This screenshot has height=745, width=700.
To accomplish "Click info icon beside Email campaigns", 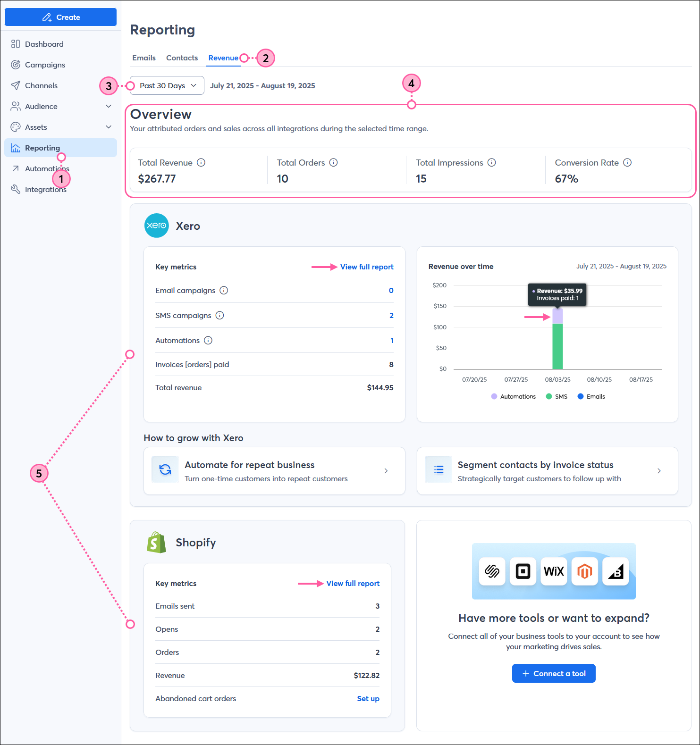I will (x=224, y=290).
